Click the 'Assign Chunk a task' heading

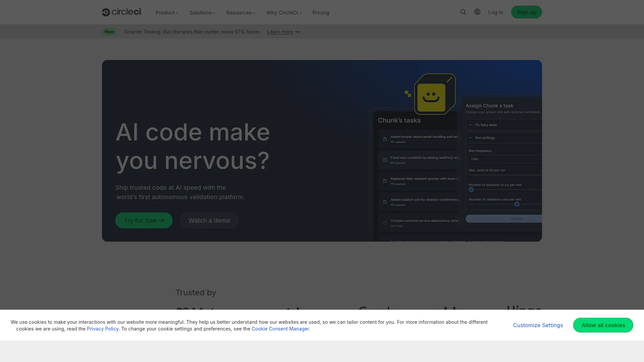(489, 106)
